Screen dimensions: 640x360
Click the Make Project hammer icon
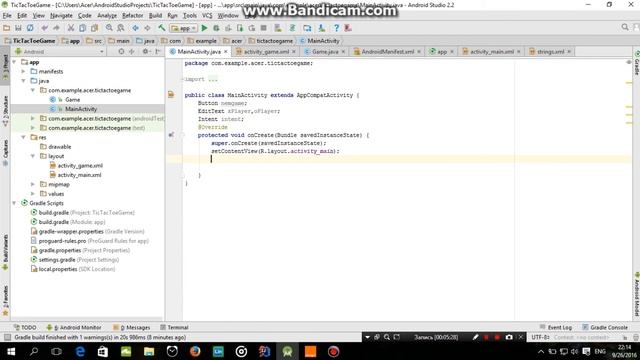pyautogui.click(x=162, y=28)
